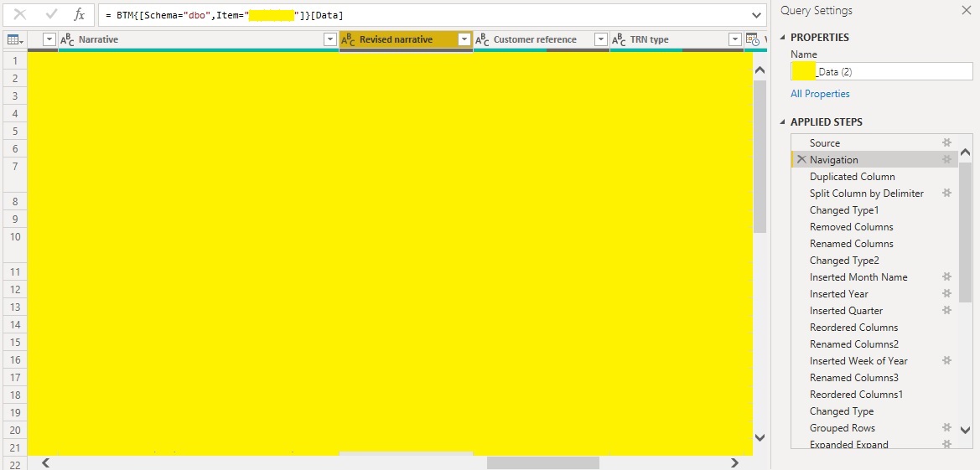Screen dimensions: 980x470
Task: Select the Source applied step
Action: point(874,143)
